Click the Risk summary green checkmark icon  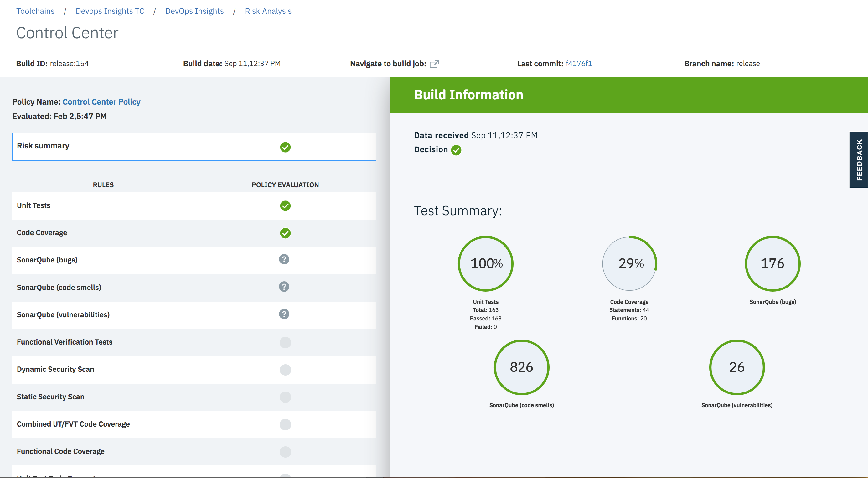point(285,147)
